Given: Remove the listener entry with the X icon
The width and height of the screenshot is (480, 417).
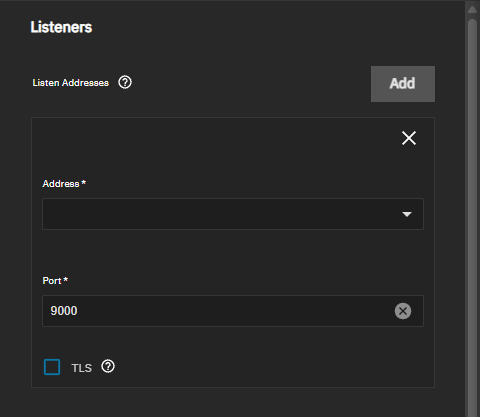Looking at the screenshot, I should [409, 138].
